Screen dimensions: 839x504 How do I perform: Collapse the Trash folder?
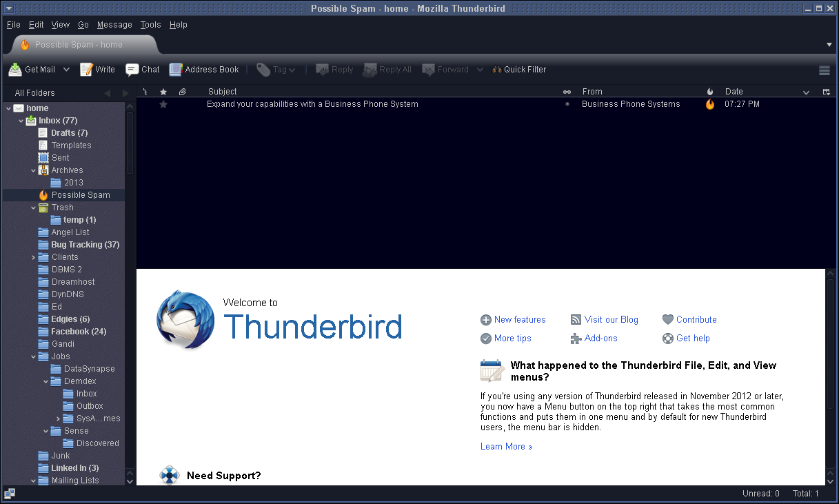[33, 208]
